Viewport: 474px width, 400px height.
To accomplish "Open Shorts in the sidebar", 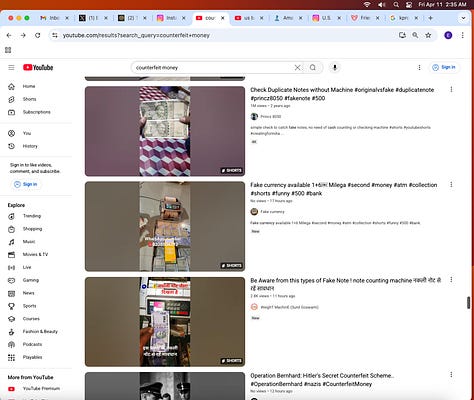I will (x=29, y=99).
